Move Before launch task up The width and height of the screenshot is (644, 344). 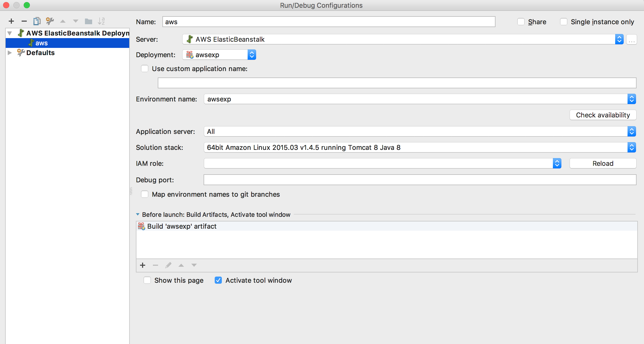tap(181, 265)
